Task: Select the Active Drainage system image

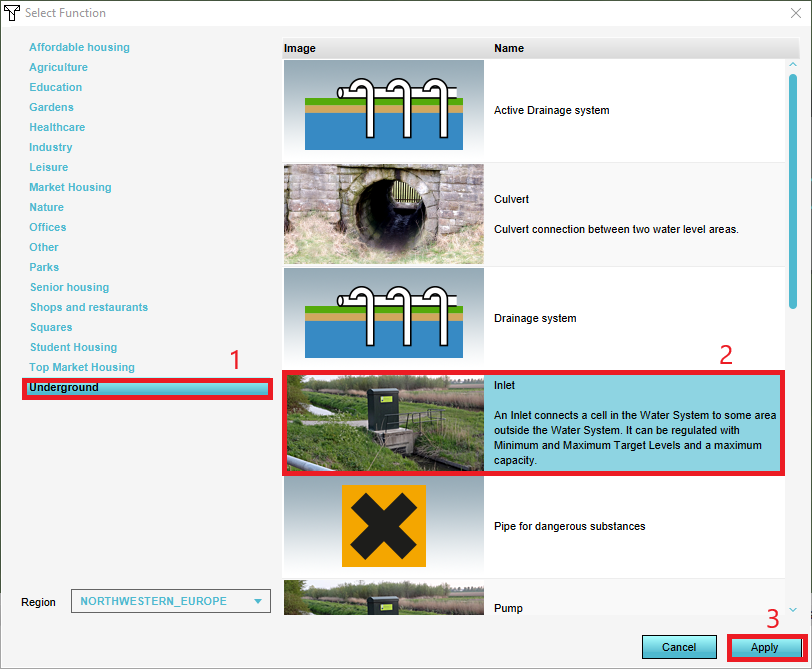Action: (x=384, y=110)
